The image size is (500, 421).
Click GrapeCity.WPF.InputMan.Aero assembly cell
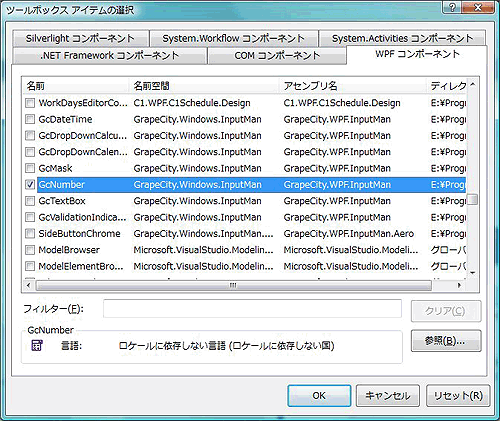coord(349,234)
